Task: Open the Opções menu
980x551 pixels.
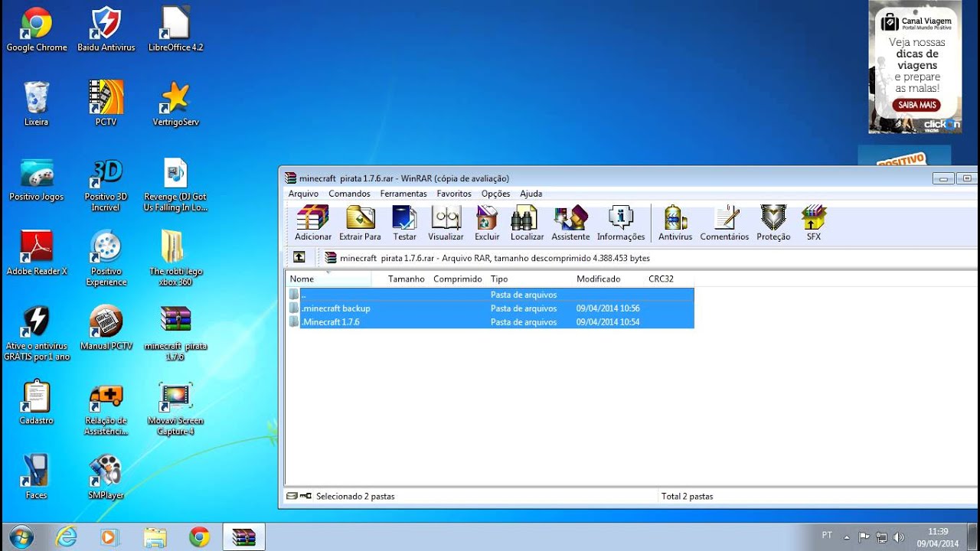Action: (495, 194)
